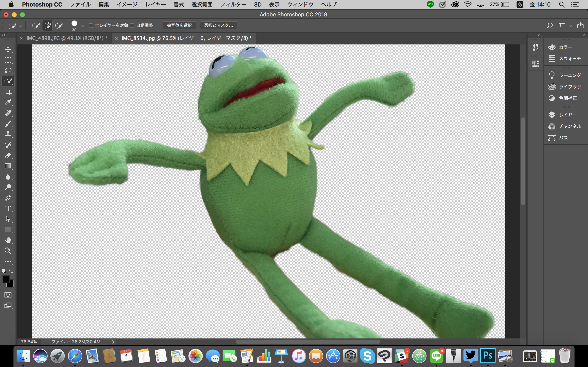Screen dimensions: 588x367
Task: Select the Eyedropper tool
Action: coord(8,102)
